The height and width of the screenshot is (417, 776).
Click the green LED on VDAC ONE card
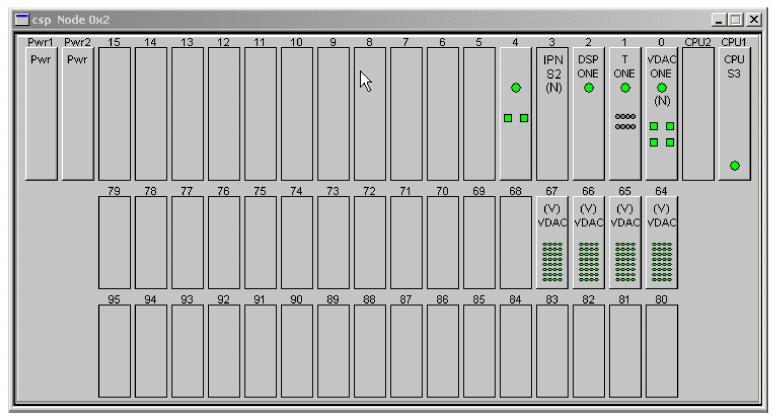click(x=661, y=88)
